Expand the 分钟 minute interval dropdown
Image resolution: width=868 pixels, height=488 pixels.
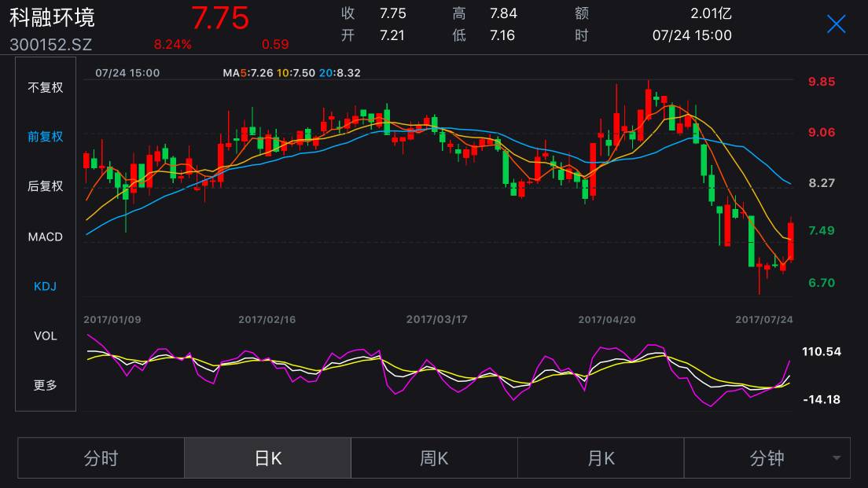[767, 458]
